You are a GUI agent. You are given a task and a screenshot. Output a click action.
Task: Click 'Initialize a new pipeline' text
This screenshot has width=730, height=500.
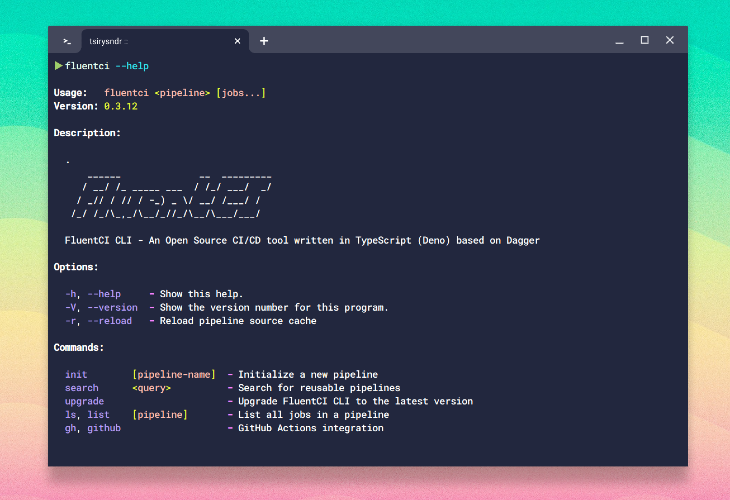(308, 375)
